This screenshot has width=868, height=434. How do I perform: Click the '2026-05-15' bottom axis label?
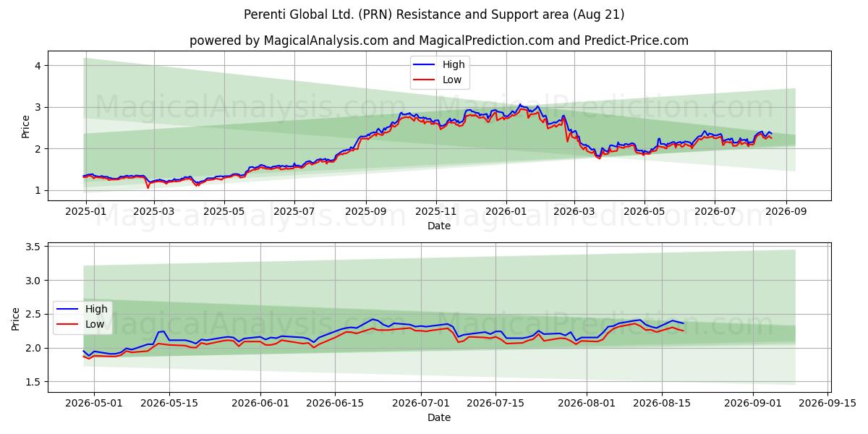169,404
